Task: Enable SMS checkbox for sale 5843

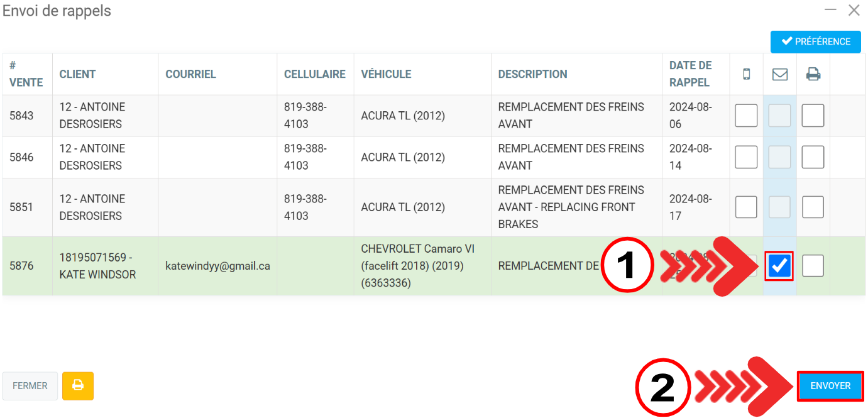Action: [x=746, y=116]
